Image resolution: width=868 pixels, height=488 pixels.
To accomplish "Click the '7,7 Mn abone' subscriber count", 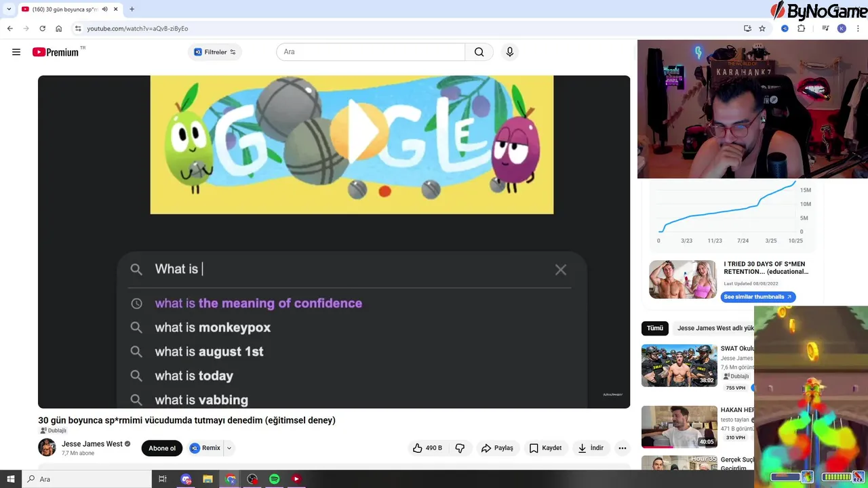I will [78, 453].
